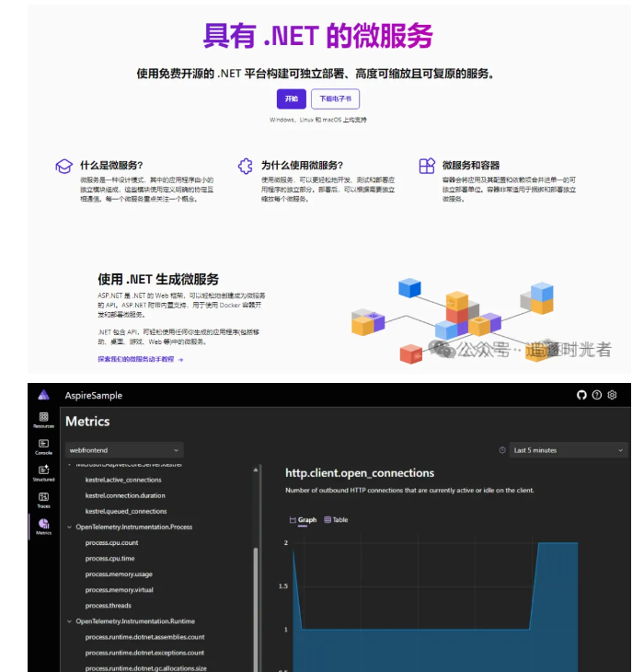Select kestrel.queued_connections metric
The width and height of the screenshot is (644, 672).
pyautogui.click(x=126, y=511)
